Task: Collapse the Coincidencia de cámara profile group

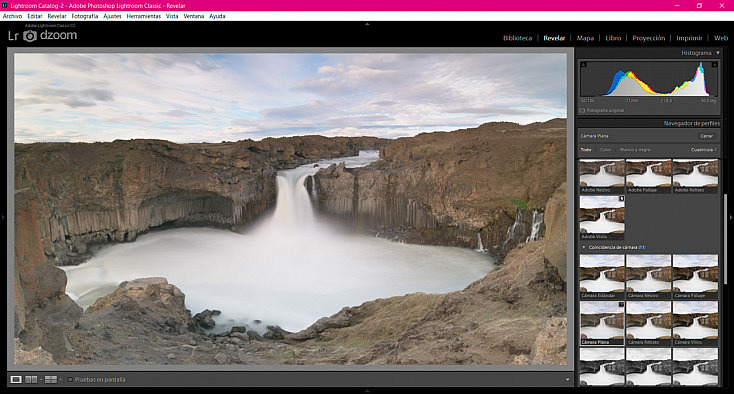Action: tap(584, 247)
